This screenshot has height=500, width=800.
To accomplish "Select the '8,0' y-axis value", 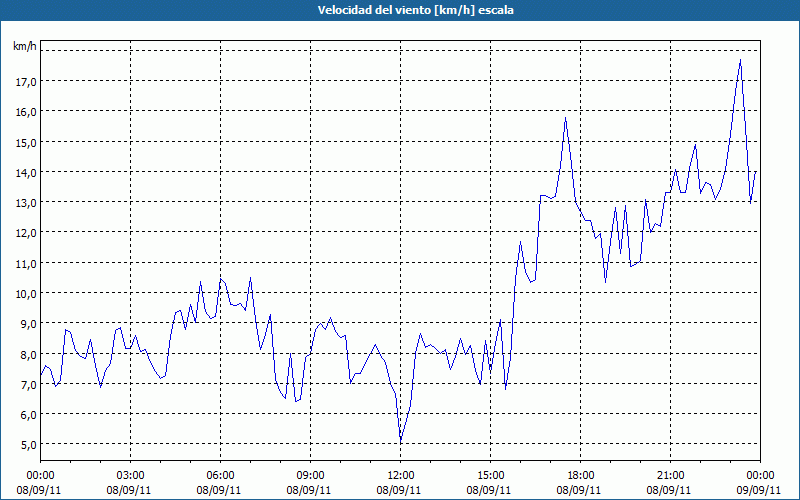I will point(28,354).
